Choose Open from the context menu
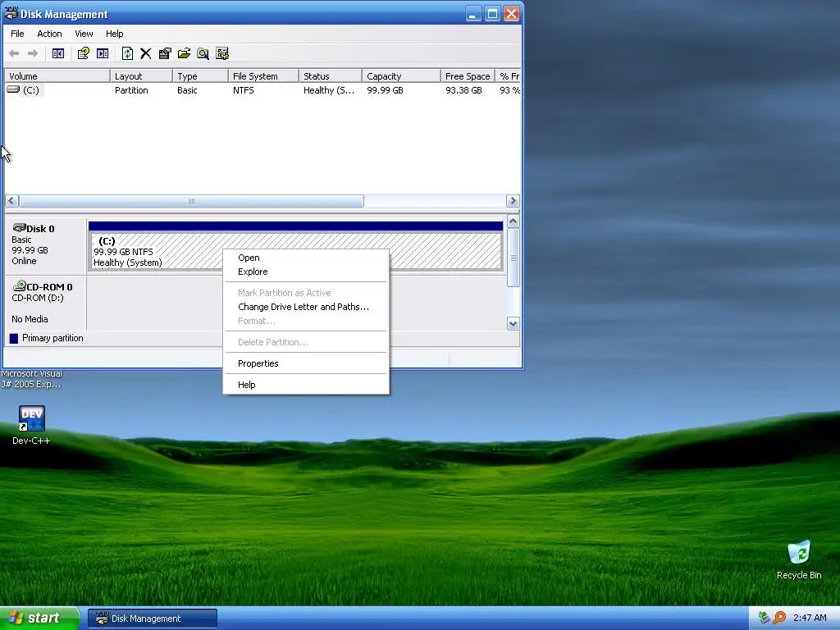Viewport: 840px width, 630px height. [x=306, y=258]
